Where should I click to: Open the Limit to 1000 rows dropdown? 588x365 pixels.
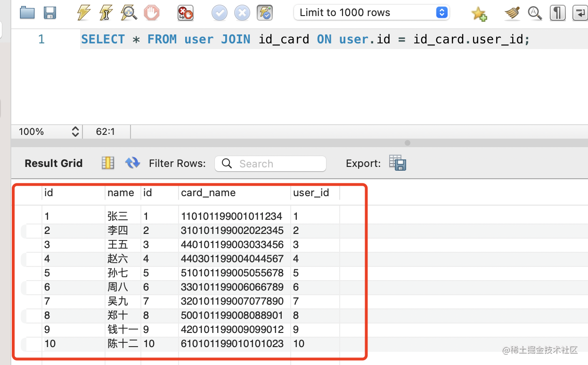point(371,13)
